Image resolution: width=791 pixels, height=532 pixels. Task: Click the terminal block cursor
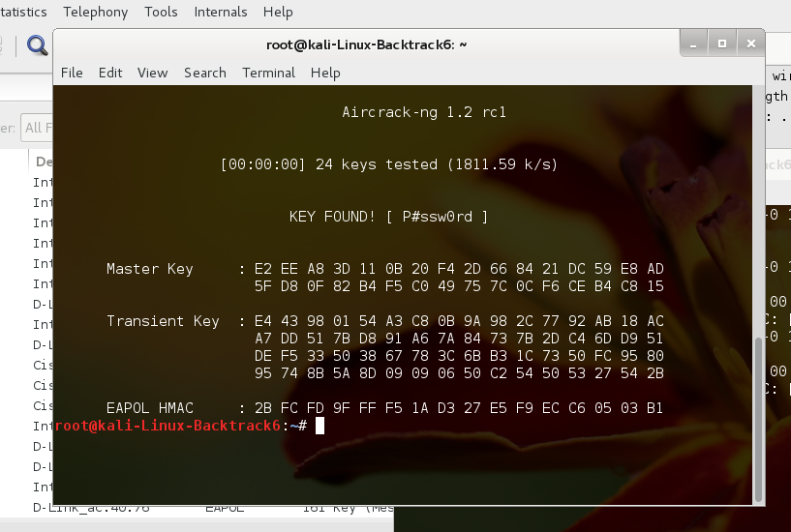click(x=319, y=426)
